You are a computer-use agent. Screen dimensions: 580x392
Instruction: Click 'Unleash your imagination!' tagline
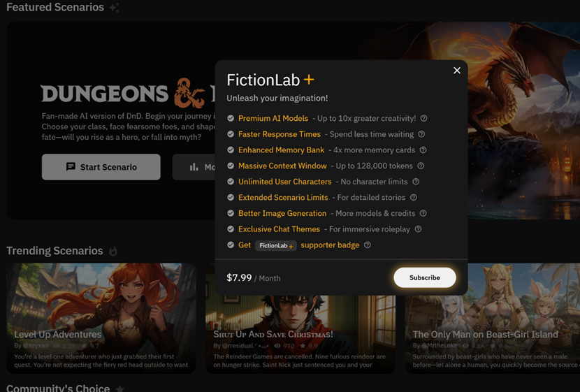tap(277, 98)
